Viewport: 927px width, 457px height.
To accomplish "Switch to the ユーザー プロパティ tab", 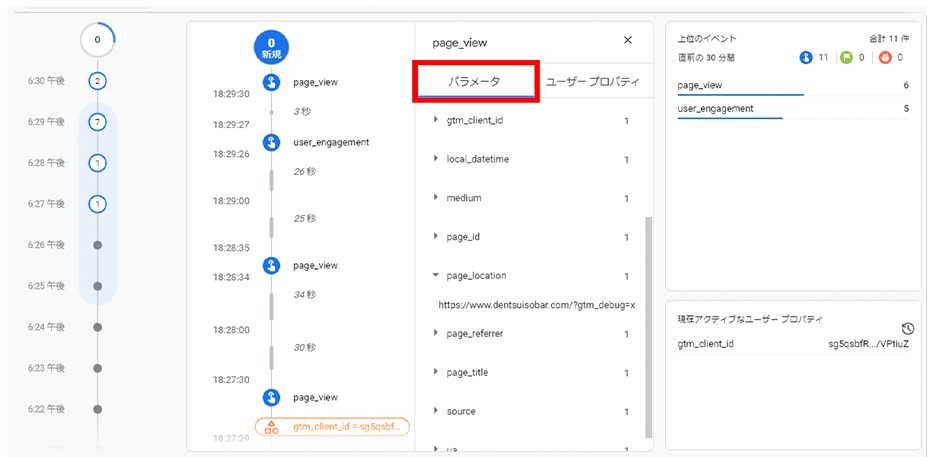I will pyautogui.click(x=592, y=82).
